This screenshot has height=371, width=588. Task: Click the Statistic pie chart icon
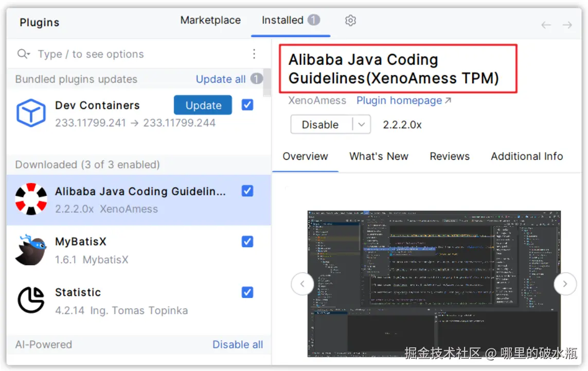coord(31,300)
